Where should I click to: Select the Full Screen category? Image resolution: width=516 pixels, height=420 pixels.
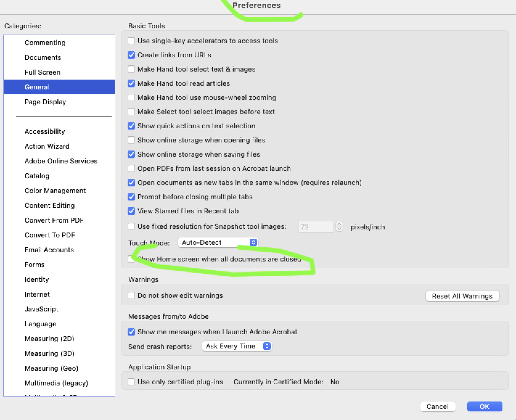click(59, 72)
